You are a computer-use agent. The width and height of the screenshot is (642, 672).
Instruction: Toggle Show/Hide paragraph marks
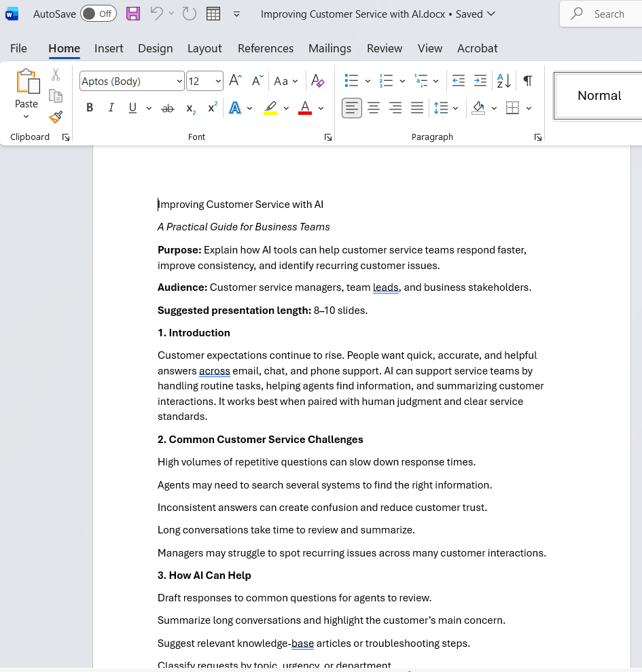(x=528, y=81)
